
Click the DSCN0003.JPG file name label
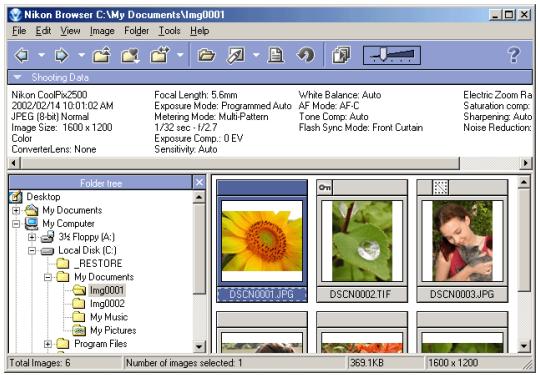pyautogui.click(x=462, y=294)
